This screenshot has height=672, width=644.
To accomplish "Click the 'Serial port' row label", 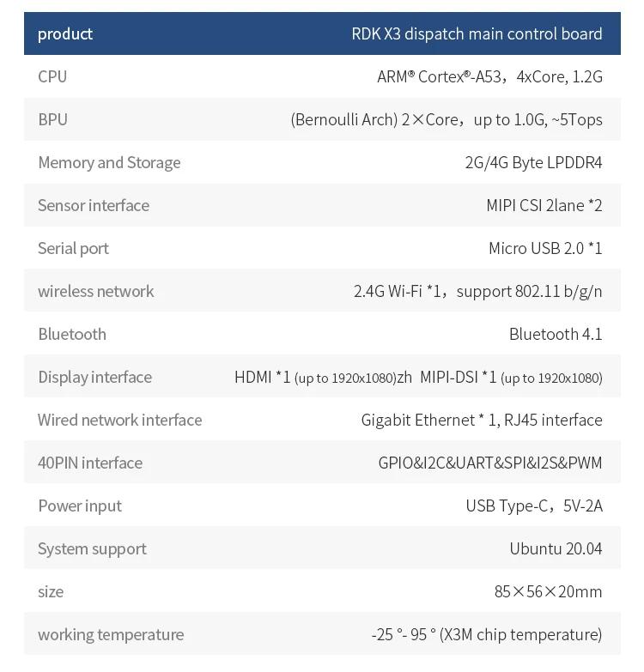I will pos(73,248).
